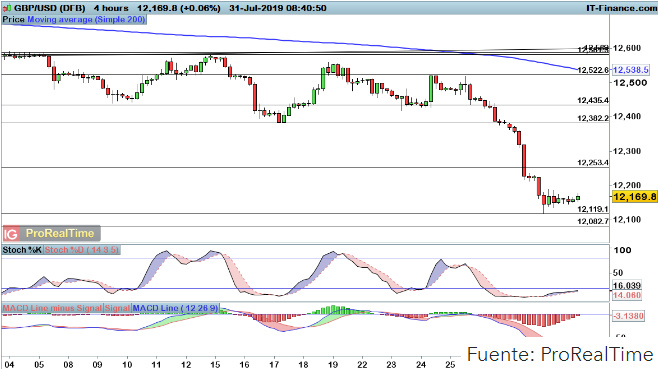
Task: Click the 17 date on time axis
Action: click(274, 364)
